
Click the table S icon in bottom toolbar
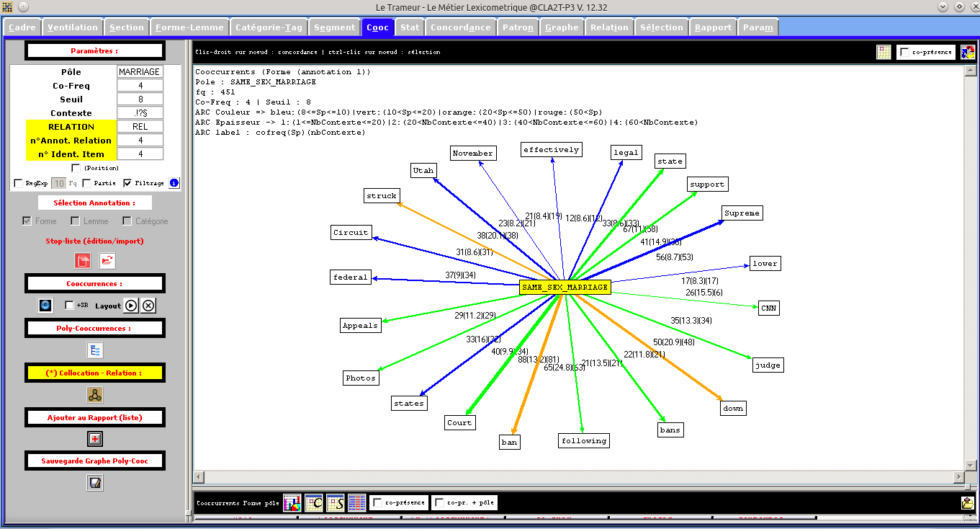336,502
